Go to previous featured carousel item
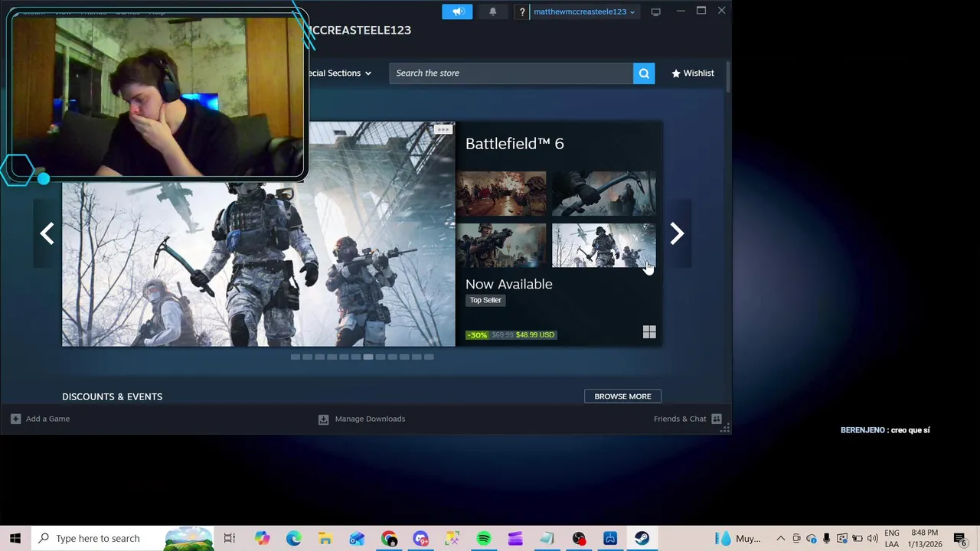This screenshot has height=551, width=980. pyautogui.click(x=47, y=234)
